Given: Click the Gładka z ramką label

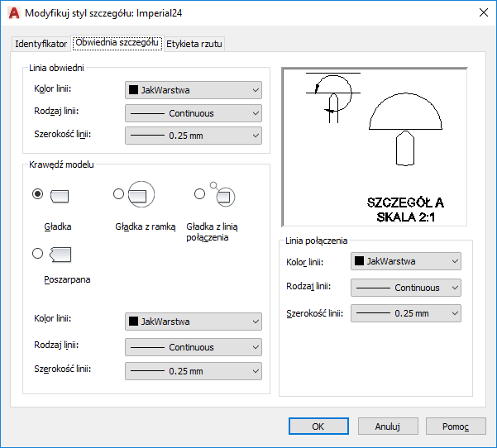Looking at the screenshot, I should click(146, 226).
